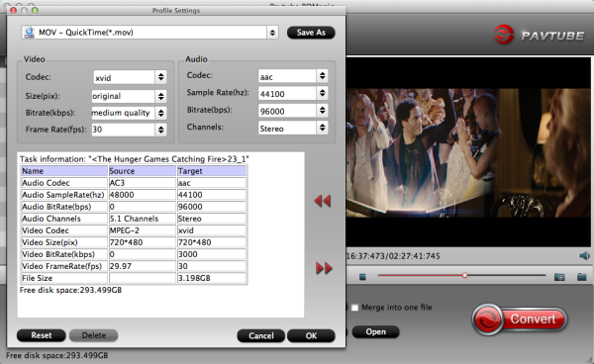The image size is (594, 364).
Task: Click the Name column header
Action: 64,171
